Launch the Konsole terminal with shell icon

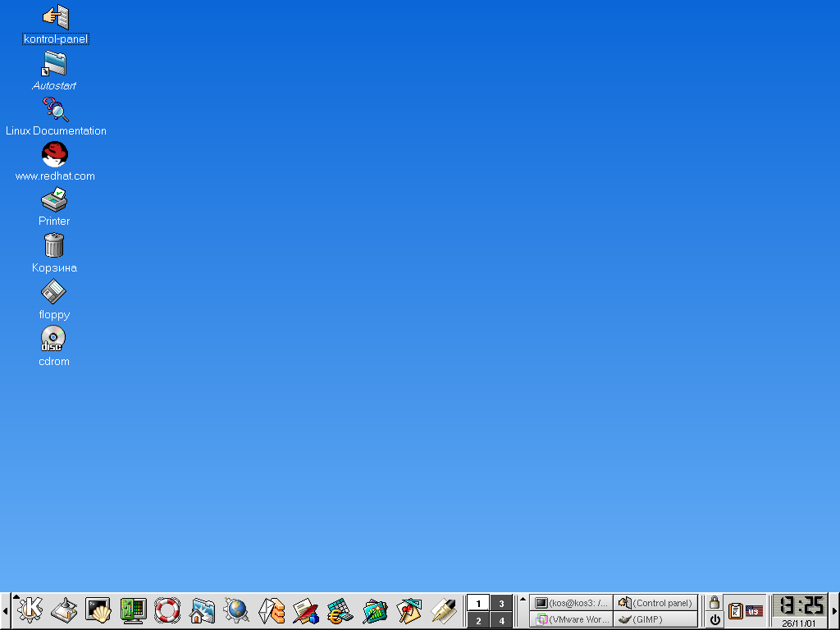tap(98, 610)
